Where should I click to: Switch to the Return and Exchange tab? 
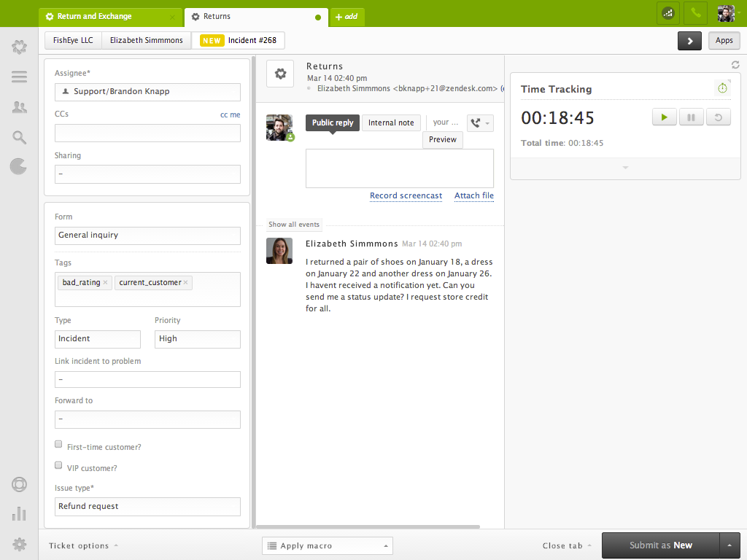click(x=95, y=15)
